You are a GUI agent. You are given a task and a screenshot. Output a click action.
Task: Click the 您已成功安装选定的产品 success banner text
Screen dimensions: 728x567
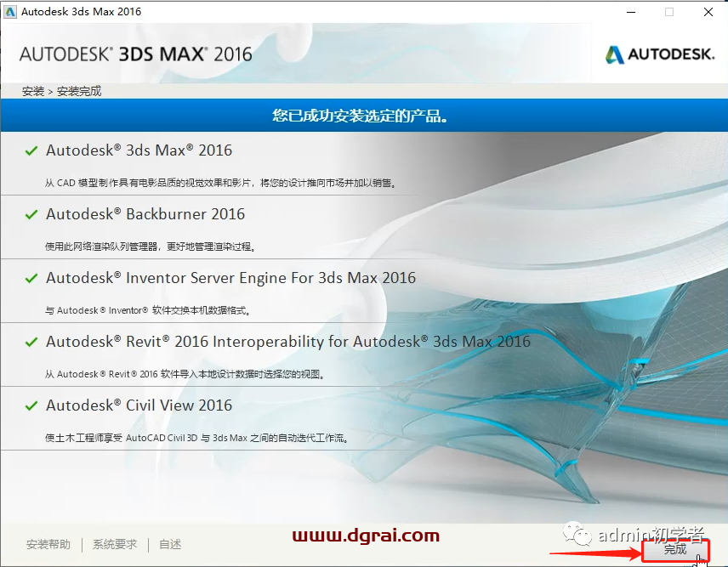[360, 116]
